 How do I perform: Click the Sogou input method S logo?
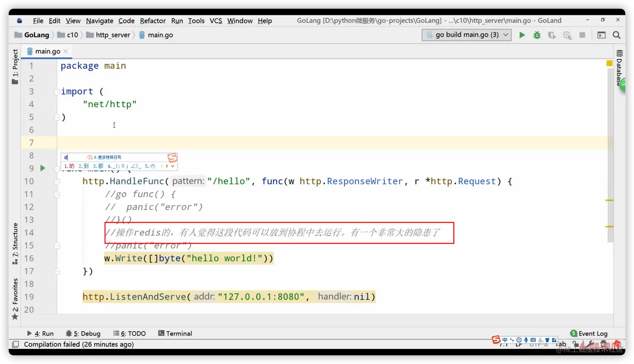(496, 340)
